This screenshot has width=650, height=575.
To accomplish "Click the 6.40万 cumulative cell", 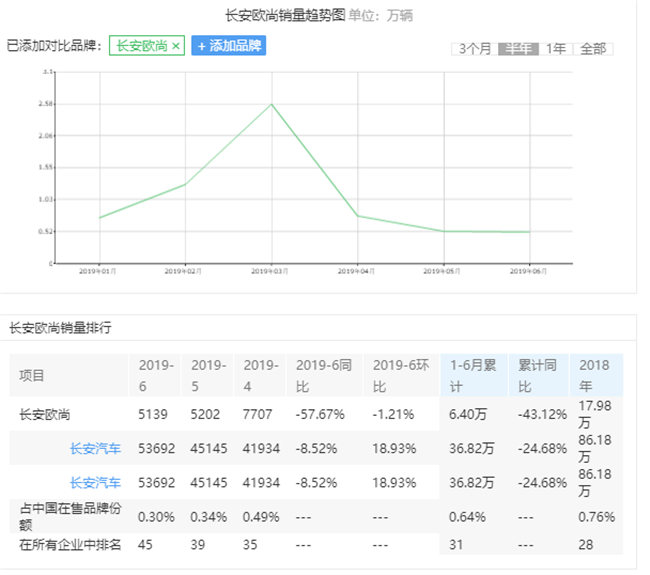I will (468, 414).
